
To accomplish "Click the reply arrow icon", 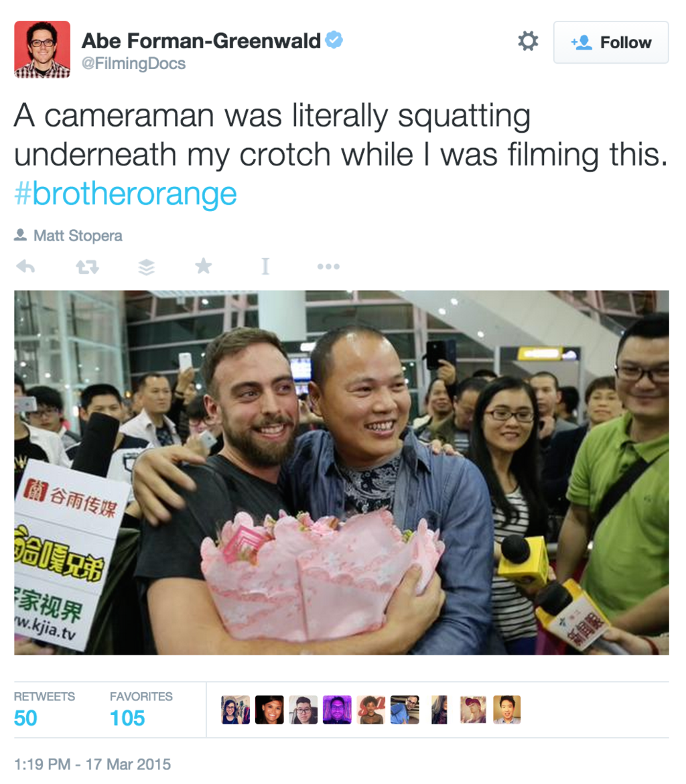I will [x=25, y=267].
